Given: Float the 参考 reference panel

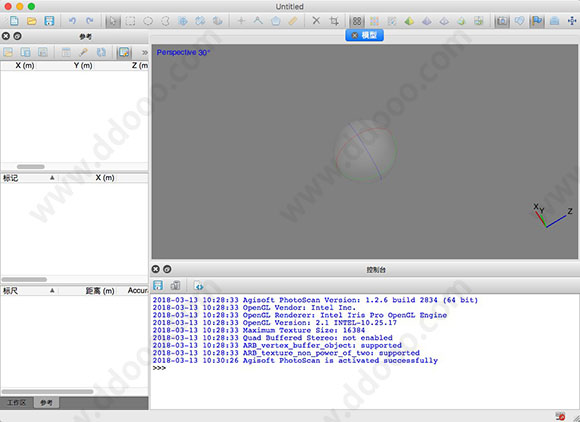Looking at the screenshot, I should (17, 36).
